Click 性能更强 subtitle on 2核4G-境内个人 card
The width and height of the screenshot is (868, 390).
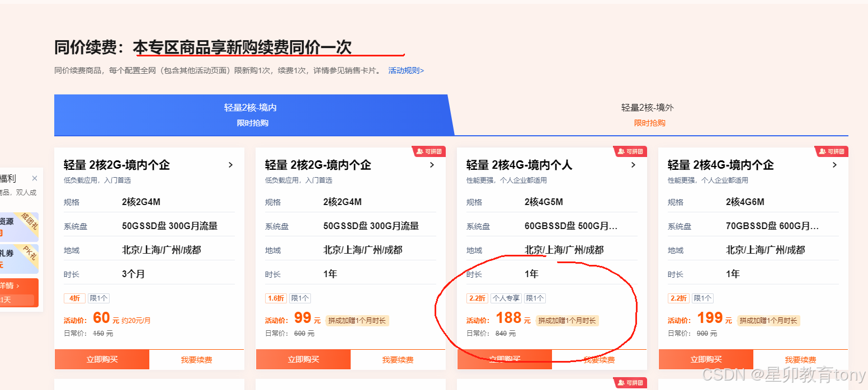(x=507, y=180)
